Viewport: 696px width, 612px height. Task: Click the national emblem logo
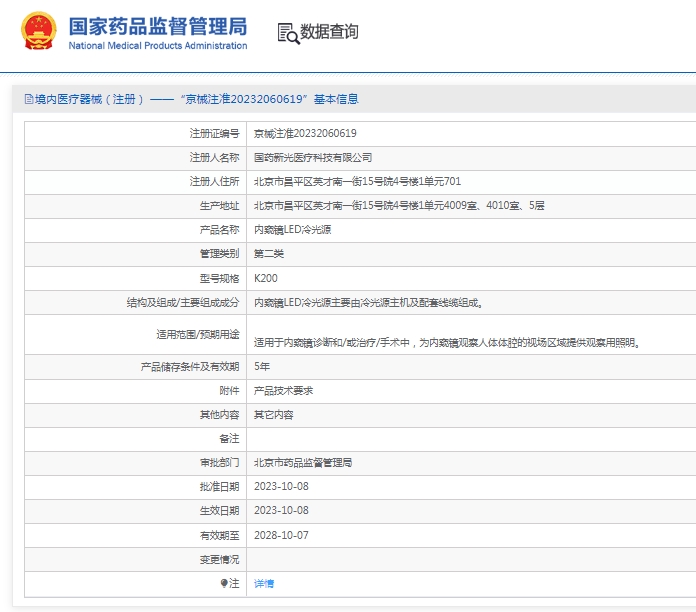39,31
